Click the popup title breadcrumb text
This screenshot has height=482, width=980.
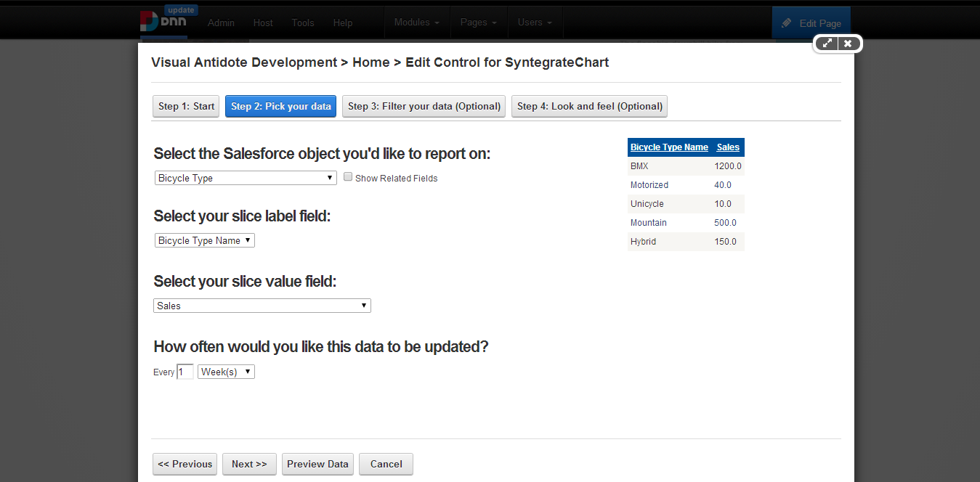click(x=380, y=62)
